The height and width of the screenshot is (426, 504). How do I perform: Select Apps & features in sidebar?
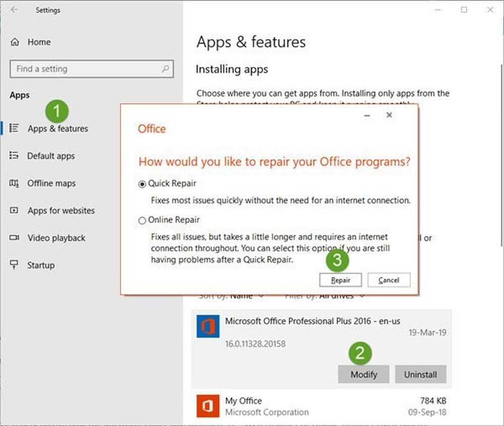57,129
